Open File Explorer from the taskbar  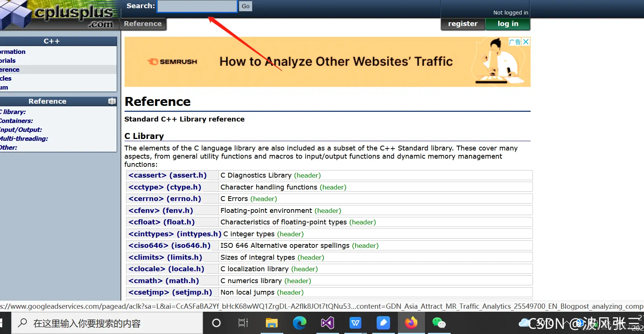click(x=272, y=323)
